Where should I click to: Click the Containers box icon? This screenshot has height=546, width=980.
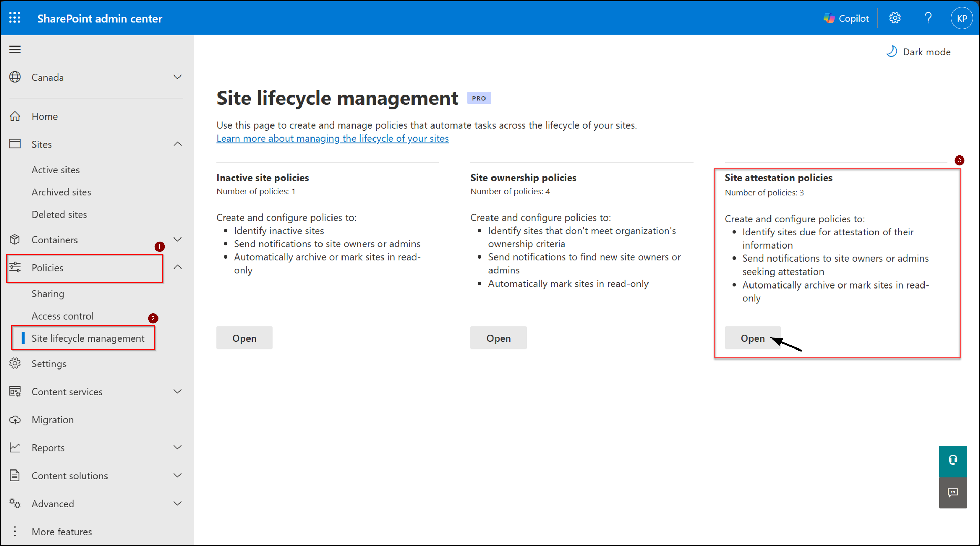(15, 240)
